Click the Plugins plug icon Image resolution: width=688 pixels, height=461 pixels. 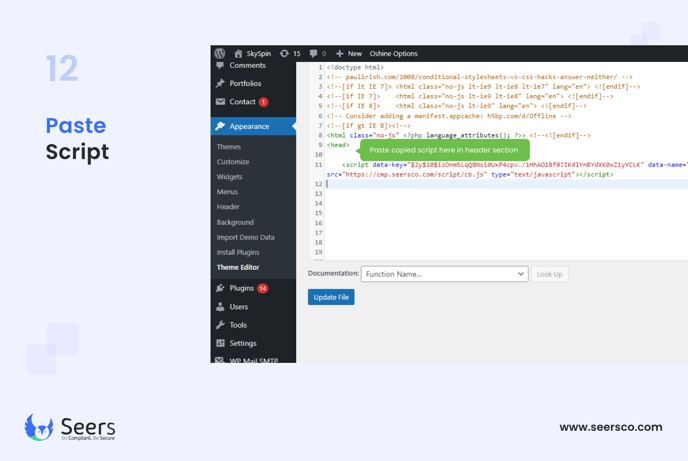point(220,288)
